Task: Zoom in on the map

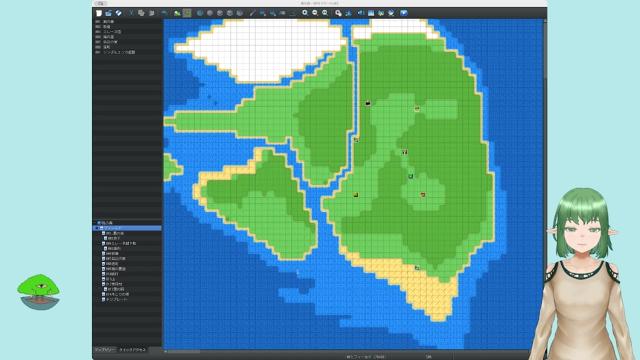Action: pos(305,13)
